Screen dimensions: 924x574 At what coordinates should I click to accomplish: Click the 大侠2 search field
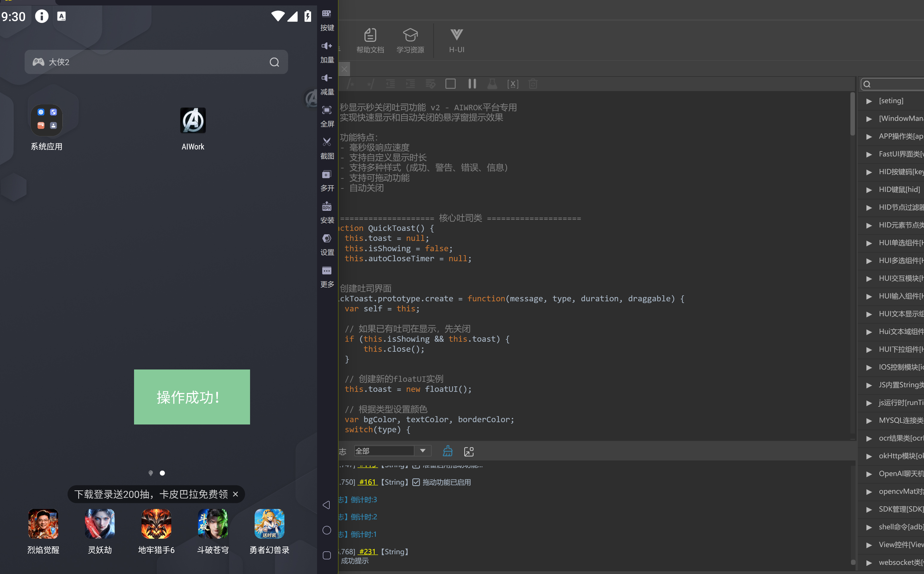tap(156, 62)
